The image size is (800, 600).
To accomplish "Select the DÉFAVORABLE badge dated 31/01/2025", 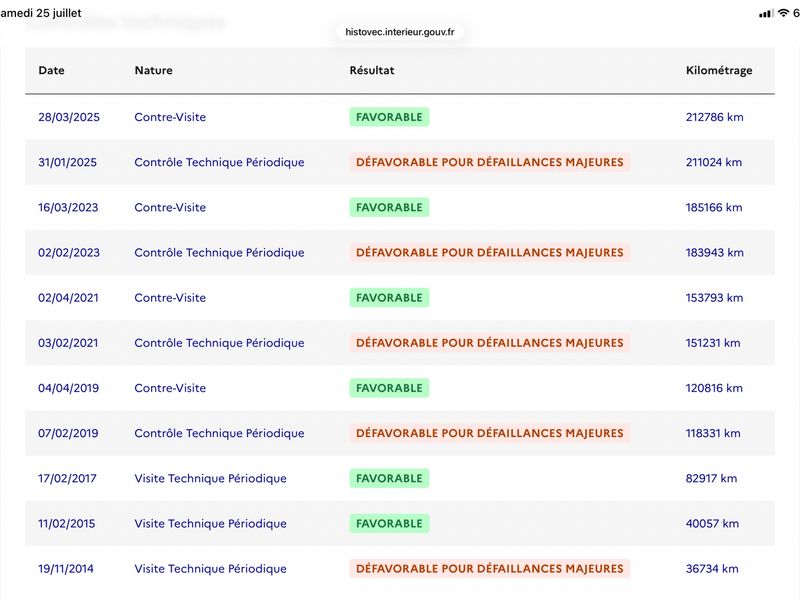I will point(490,162).
